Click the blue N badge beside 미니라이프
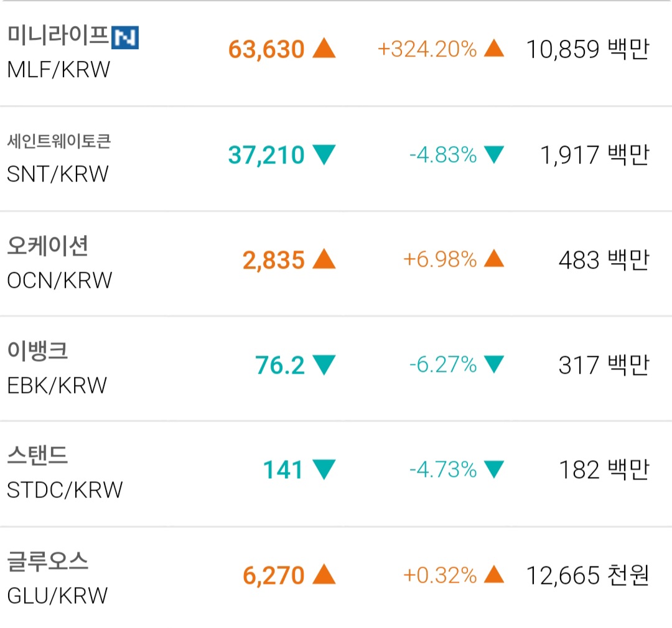672x628 pixels. pos(124,38)
